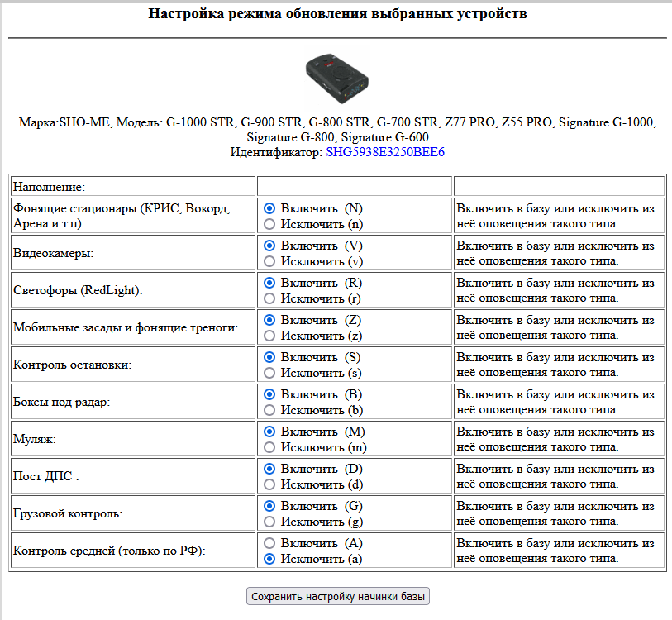672x620 pixels.
Task: Select Исключить (a) for Контроль средней
Action: click(269, 559)
